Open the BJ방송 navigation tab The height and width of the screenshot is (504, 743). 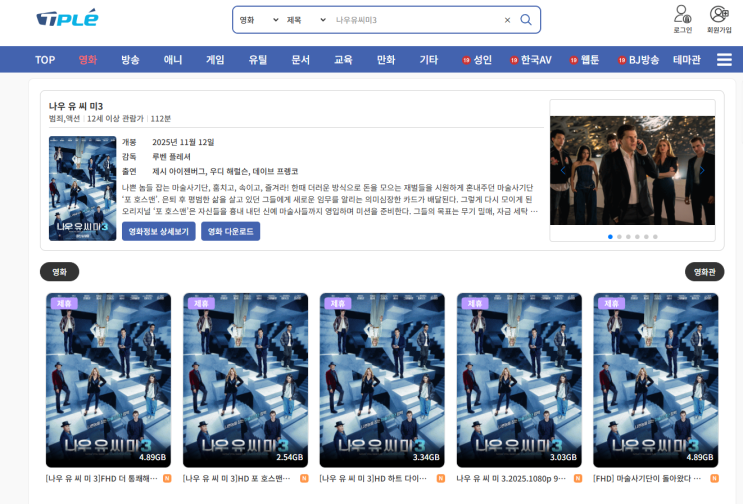[x=638, y=60]
